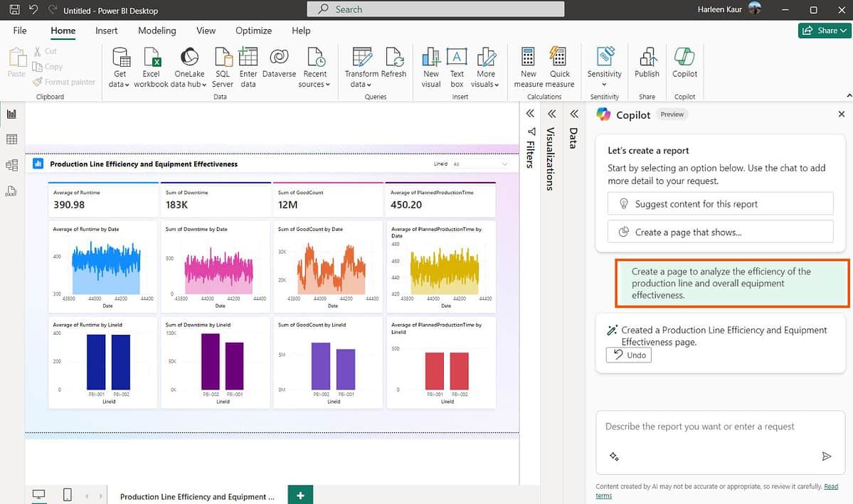Create a New measure
853x504 pixels.
click(x=527, y=68)
